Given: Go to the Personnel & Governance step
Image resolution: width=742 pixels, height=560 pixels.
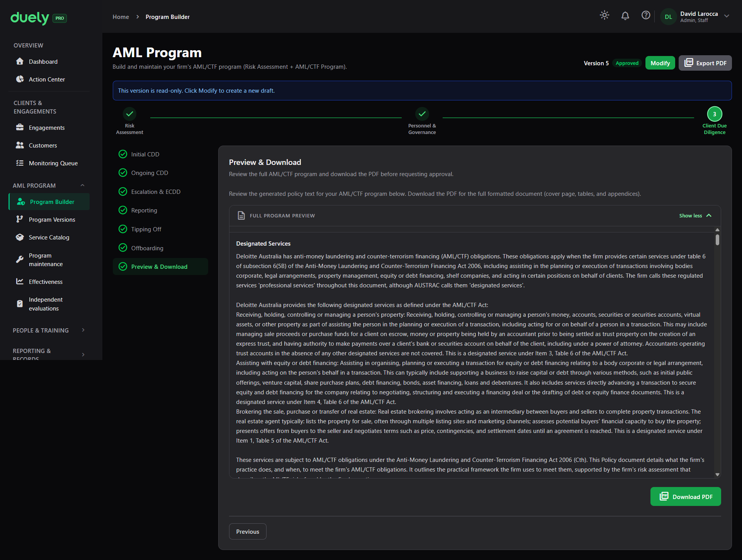Looking at the screenshot, I should (422, 121).
